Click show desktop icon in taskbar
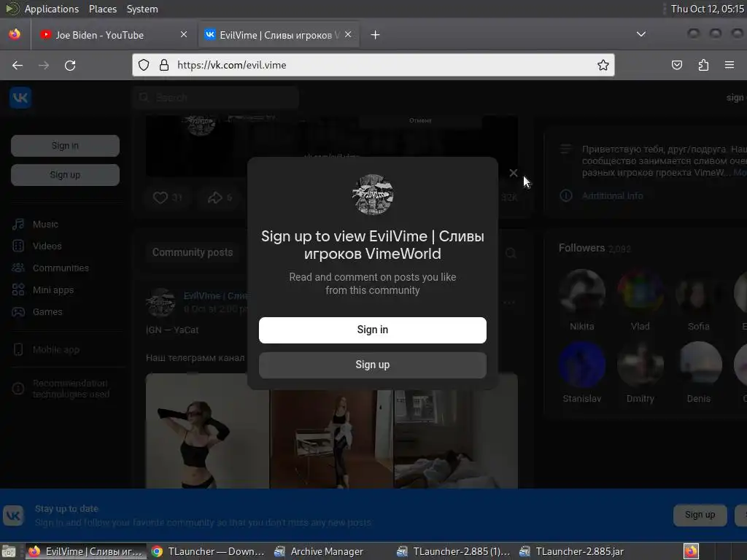Screen dimensions: 747x560 [9, 551]
